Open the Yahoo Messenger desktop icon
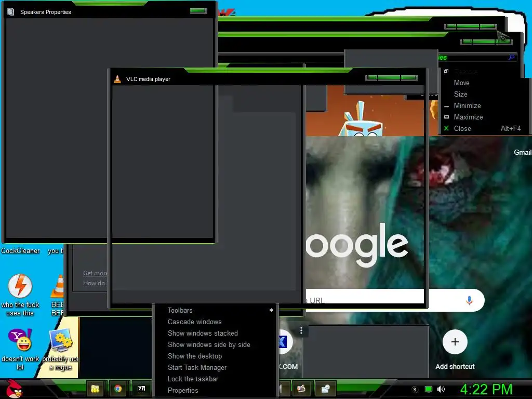The image size is (532, 399). tap(20, 340)
